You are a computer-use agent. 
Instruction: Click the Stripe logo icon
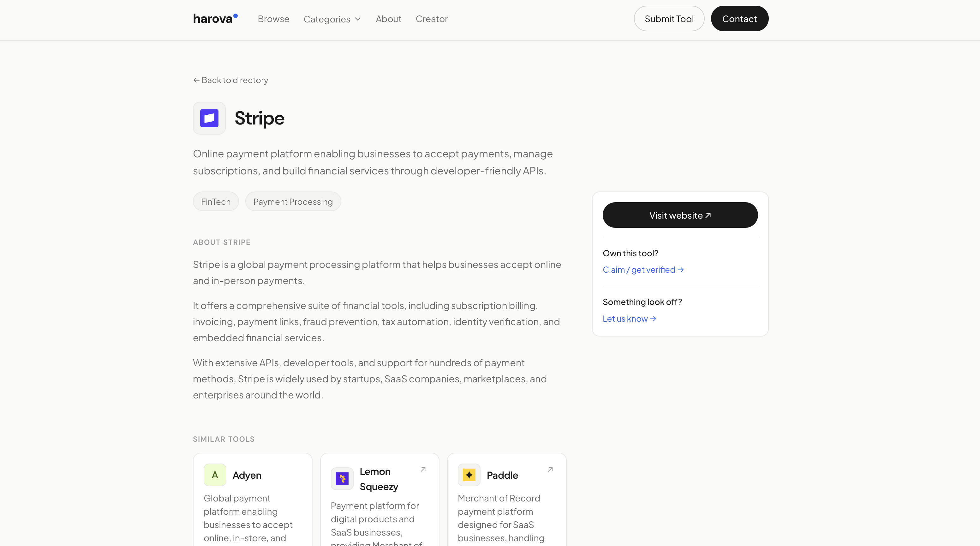tap(209, 118)
